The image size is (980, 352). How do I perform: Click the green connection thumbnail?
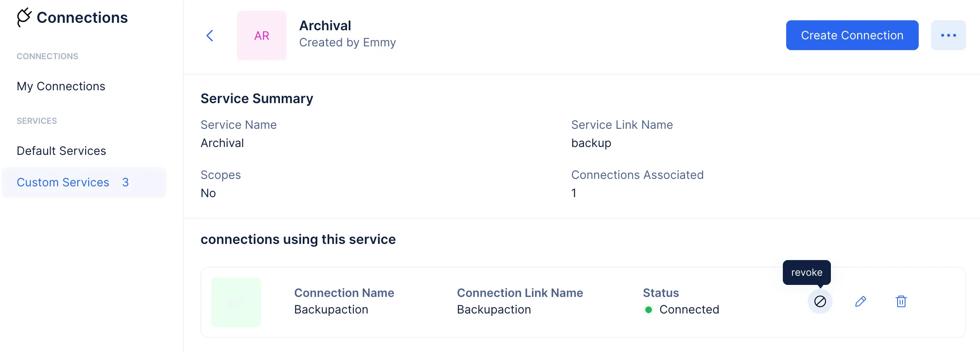click(236, 302)
